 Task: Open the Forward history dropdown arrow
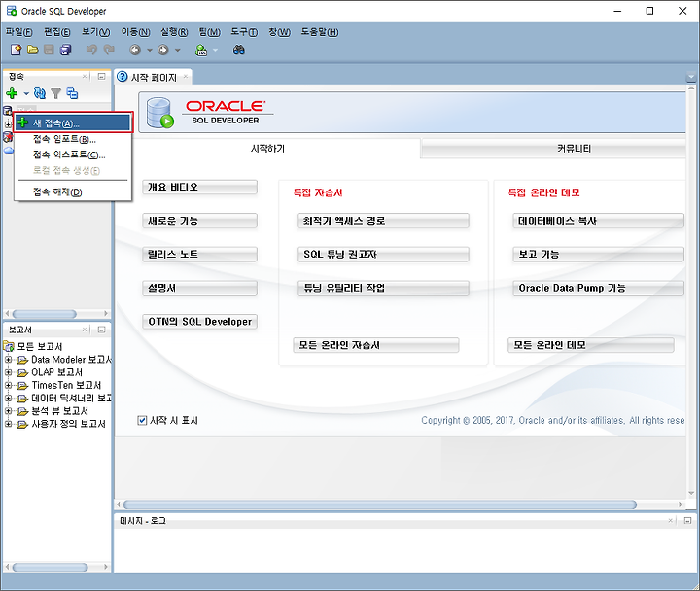click(x=177, y=50)
